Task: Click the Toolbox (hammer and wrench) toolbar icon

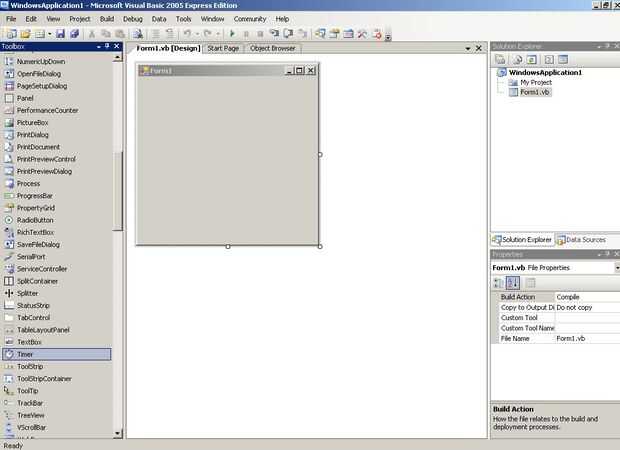Action: click(362, 34)
